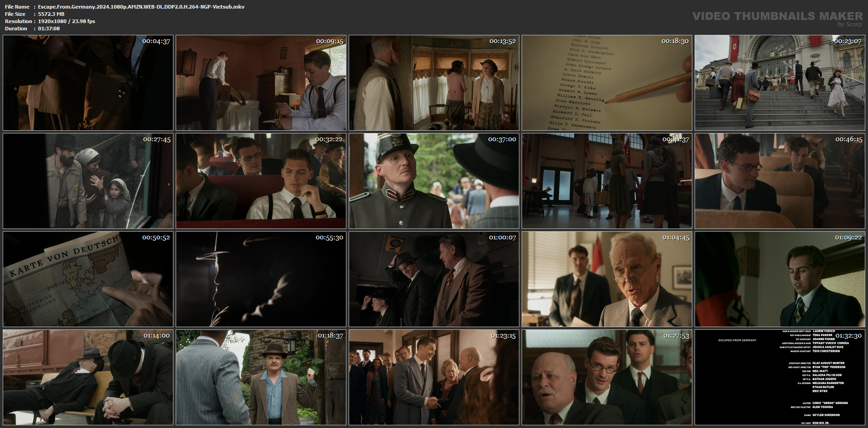Open the train seat frame at 00:32:22
This screenshot has height=428, width=868.
[x=261, y=181]
